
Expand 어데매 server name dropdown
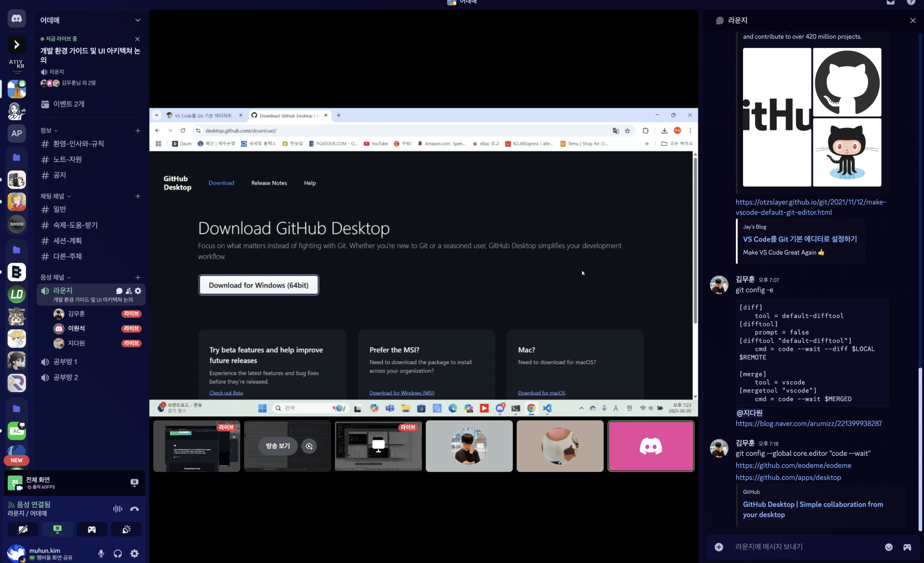(x=138, y=20)
